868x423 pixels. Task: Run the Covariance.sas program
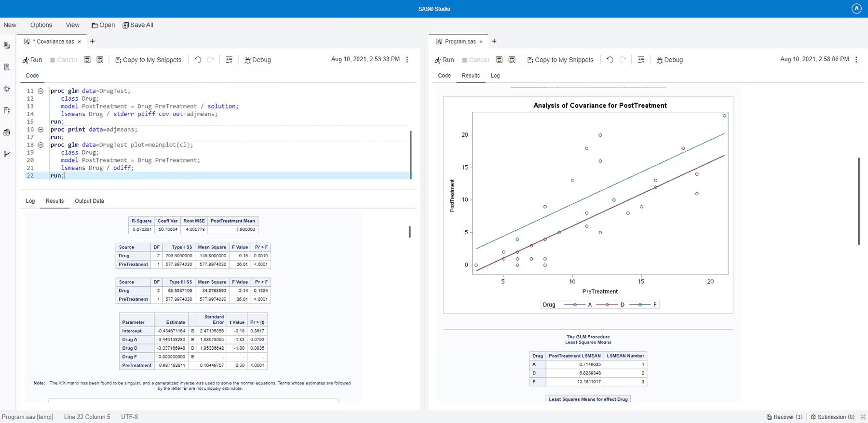click(x=32, y=60)
